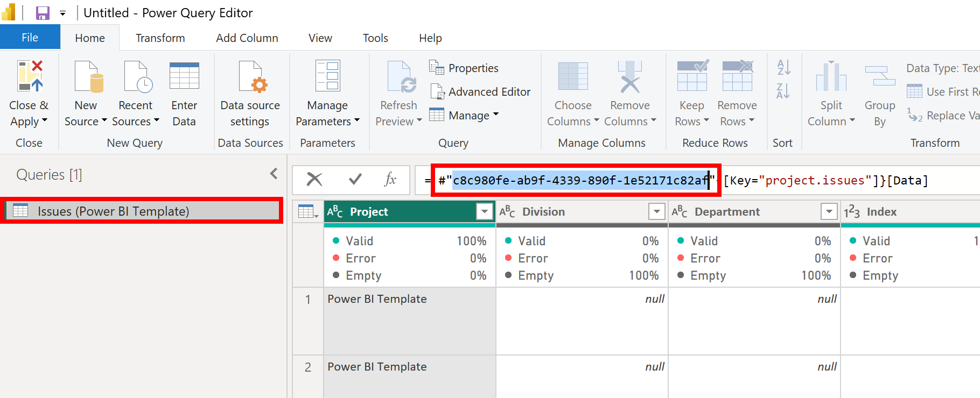Open the View tab
This screenshot has width=980, height=398.
[320, 38]
